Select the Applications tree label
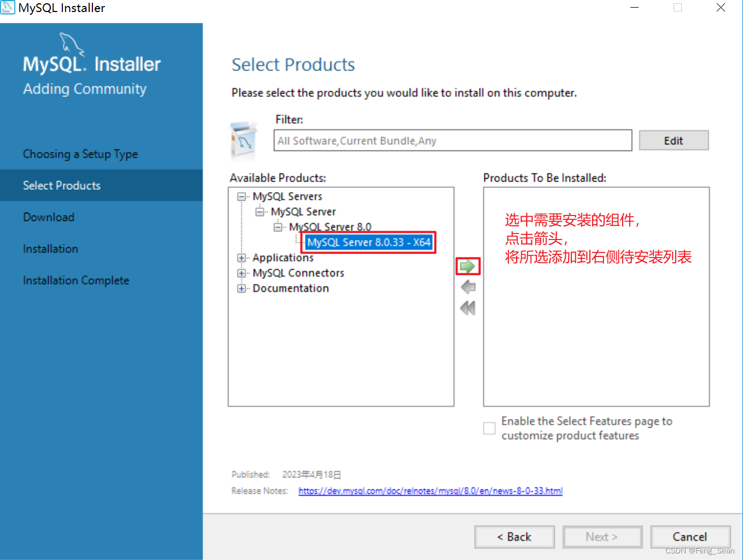 click(283, 258)
